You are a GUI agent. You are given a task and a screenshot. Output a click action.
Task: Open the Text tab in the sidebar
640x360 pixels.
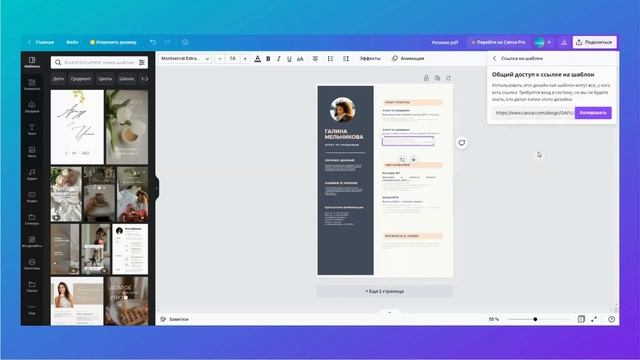pos(32,129)
